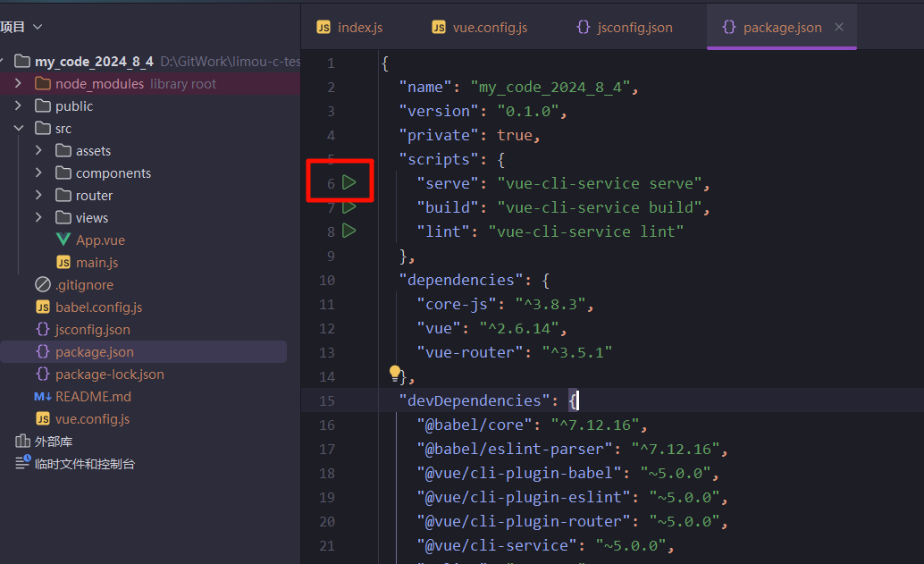Open main.js file in src

coord(97,263)
